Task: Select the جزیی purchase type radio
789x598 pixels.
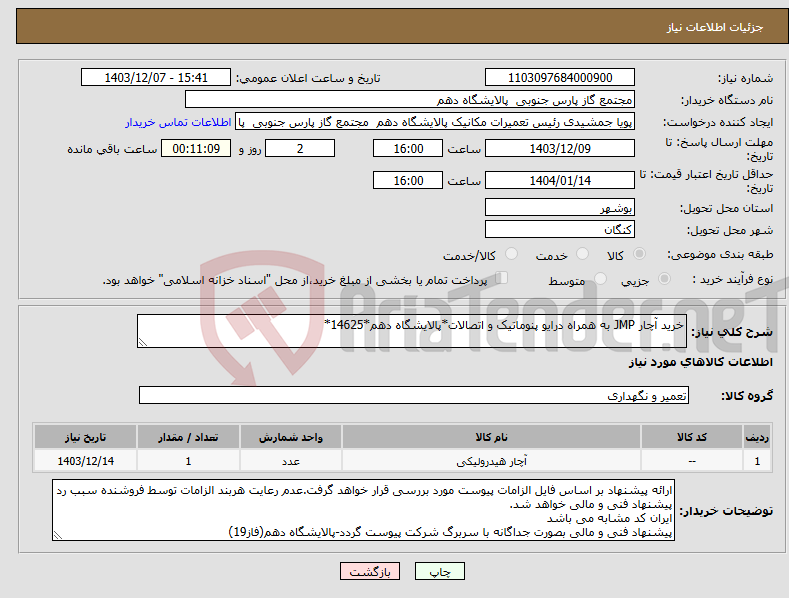Action: pyautogui.click(x=664, y=278)
